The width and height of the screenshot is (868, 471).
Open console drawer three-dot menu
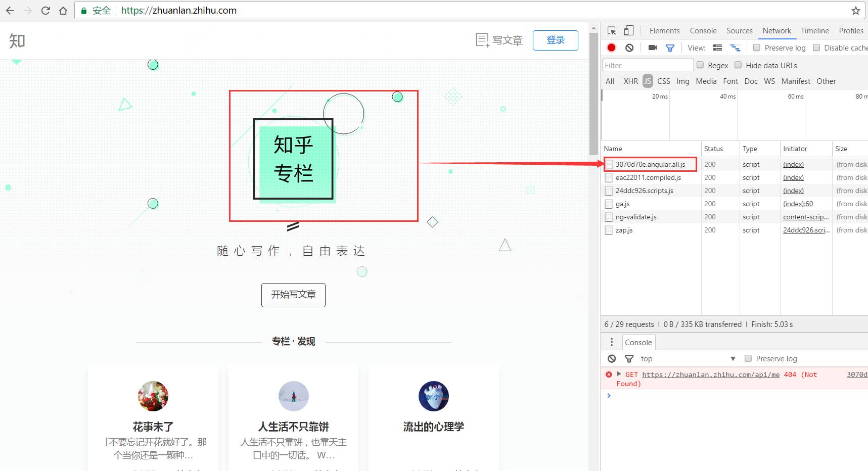pos(612,342)
